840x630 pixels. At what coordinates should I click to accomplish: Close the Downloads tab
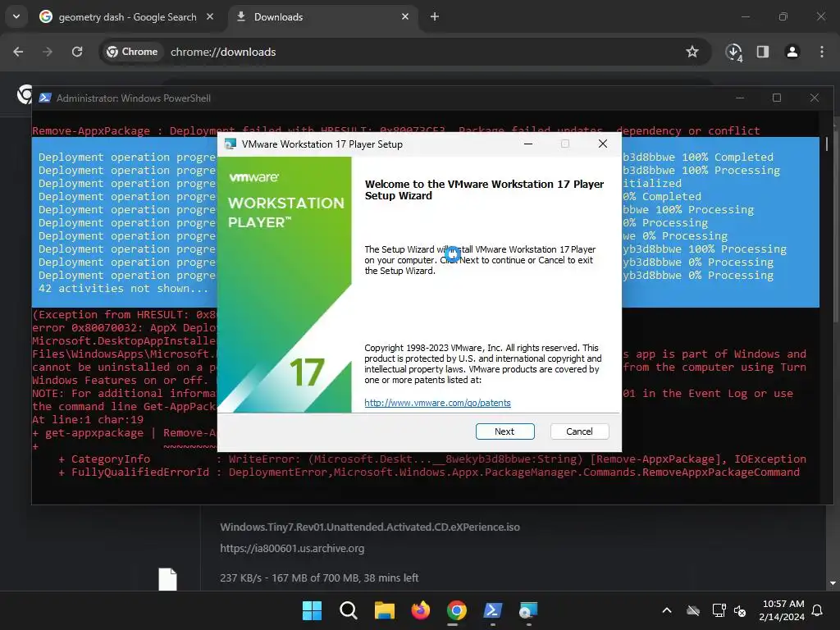click(x=405, y=16)
